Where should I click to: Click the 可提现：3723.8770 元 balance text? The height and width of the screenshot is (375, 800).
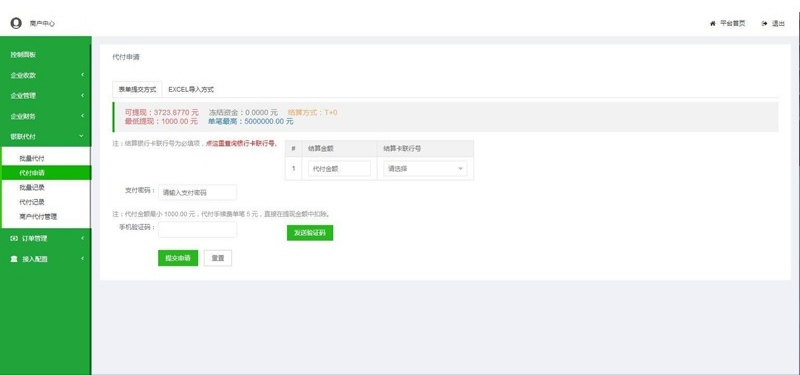(x=161, y=112)
